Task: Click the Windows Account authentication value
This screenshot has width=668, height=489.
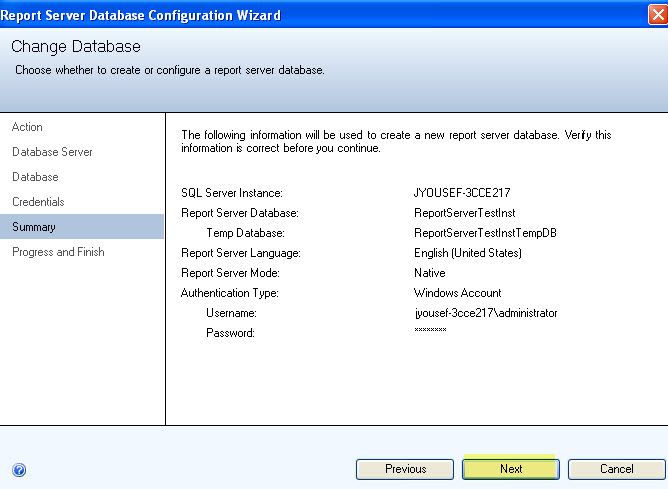Action: coord(458,293)
